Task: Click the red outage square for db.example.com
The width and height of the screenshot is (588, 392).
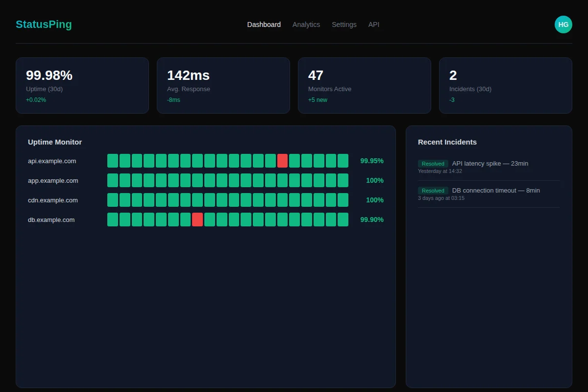Action: pyautogui.click(x=197, y=220)
